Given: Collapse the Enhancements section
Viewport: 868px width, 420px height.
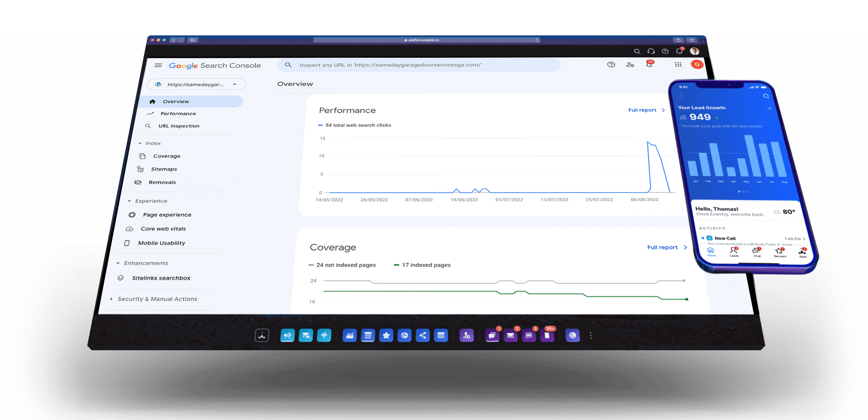Looking at the screenshot, I should click(x=118, y=263).
